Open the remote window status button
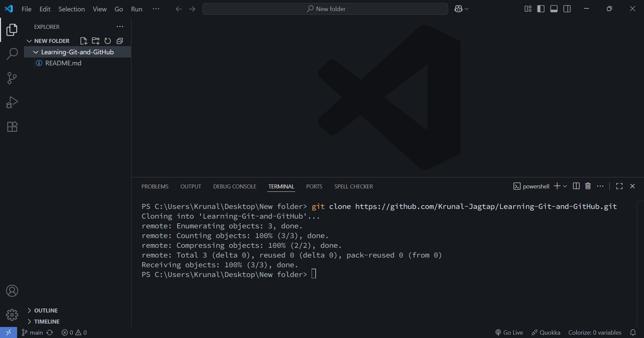 8,332
